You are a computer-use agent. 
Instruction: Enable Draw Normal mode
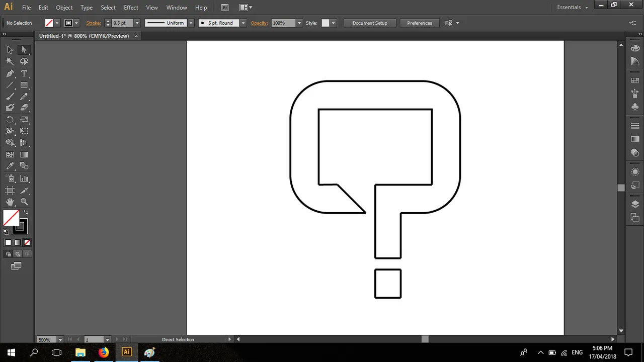click(8, 254)
